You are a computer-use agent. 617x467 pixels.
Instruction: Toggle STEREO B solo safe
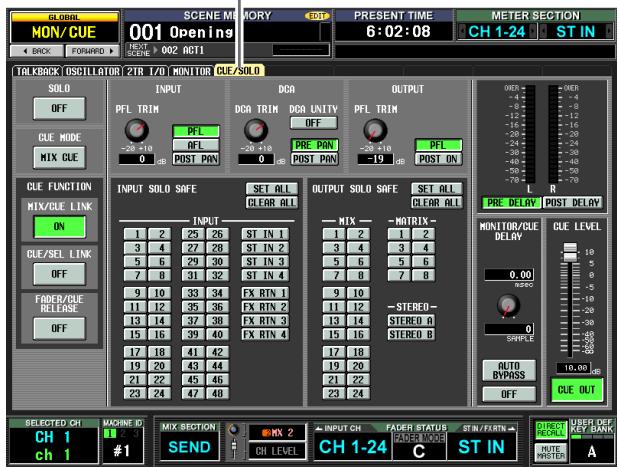pyautogui.click(x=411, y=334)
